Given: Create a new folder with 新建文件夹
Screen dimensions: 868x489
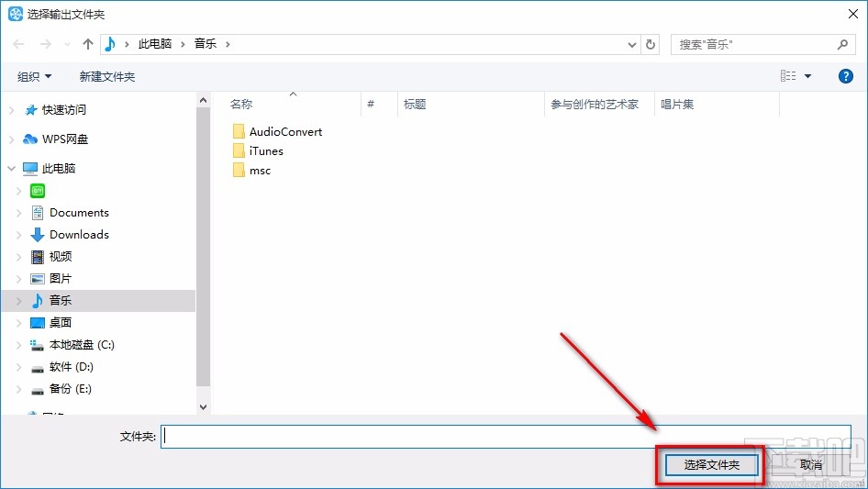Looking at the screenshot, I should pos(106,76).
